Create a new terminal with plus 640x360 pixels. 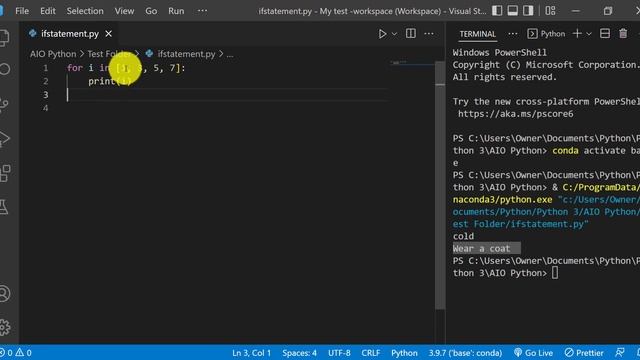tap(577, 33)
